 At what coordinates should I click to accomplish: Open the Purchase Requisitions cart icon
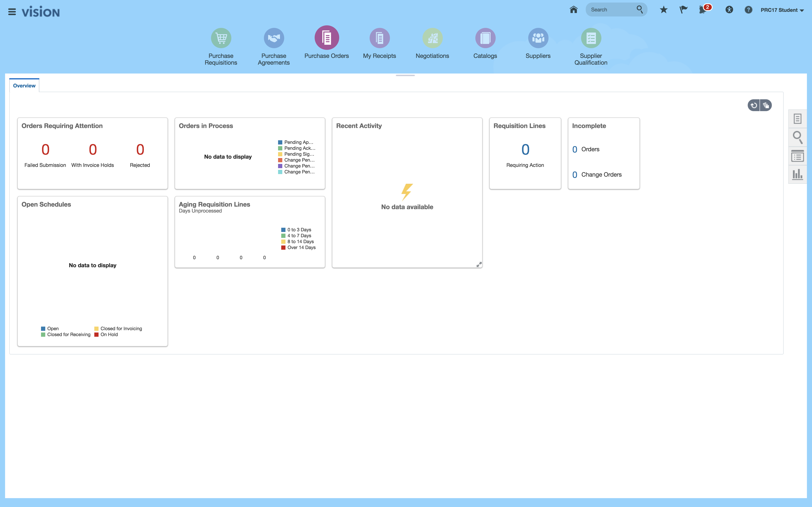[221, 38]
